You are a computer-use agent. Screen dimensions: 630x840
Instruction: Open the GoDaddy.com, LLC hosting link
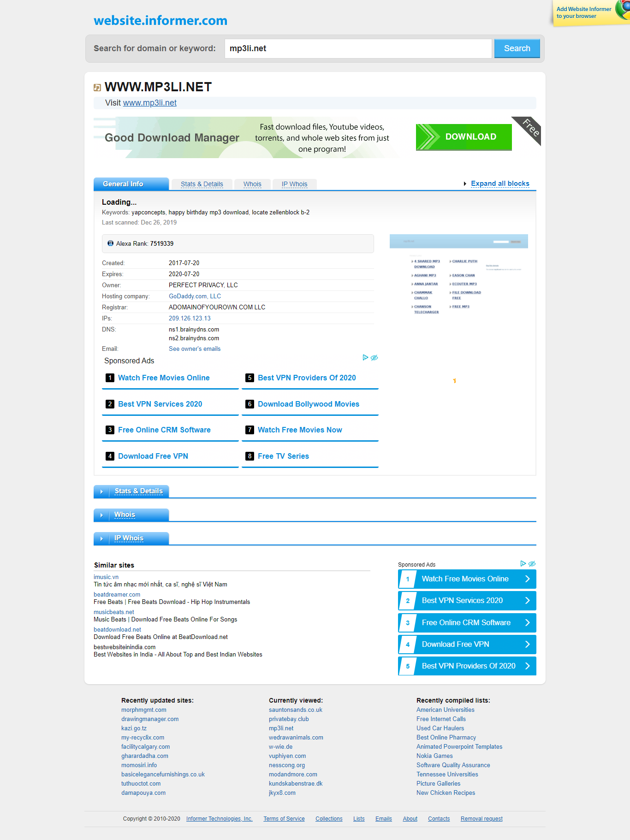click(195, 296)
